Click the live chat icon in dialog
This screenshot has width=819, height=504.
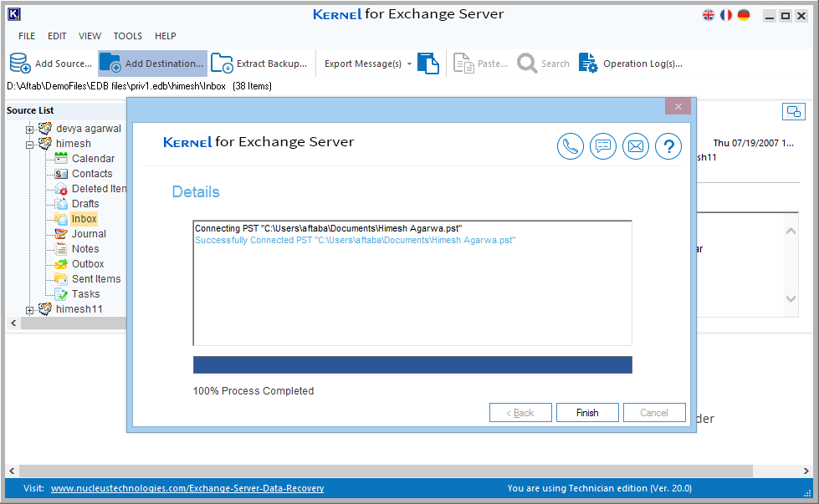point(603,146)
